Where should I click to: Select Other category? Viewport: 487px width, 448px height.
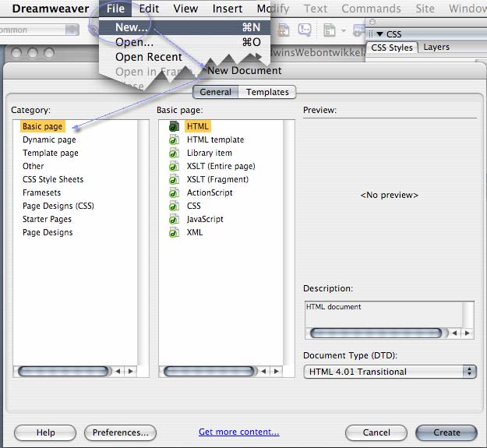tap(33, 166)
